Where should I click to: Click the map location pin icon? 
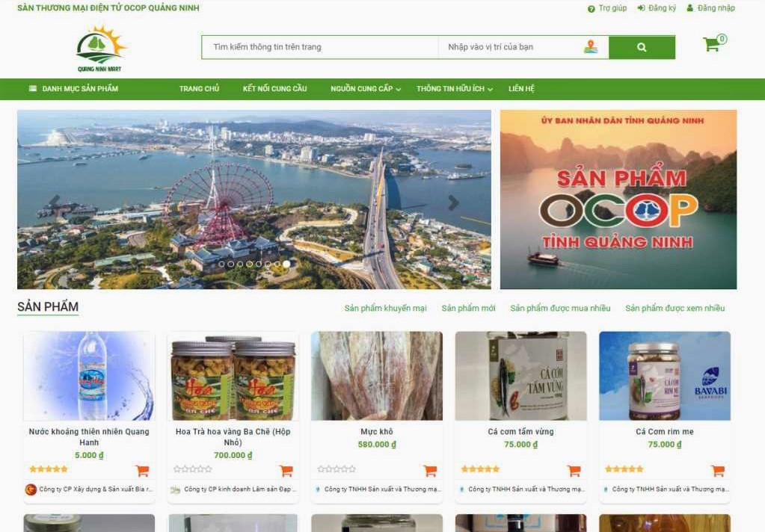point(591,47)
